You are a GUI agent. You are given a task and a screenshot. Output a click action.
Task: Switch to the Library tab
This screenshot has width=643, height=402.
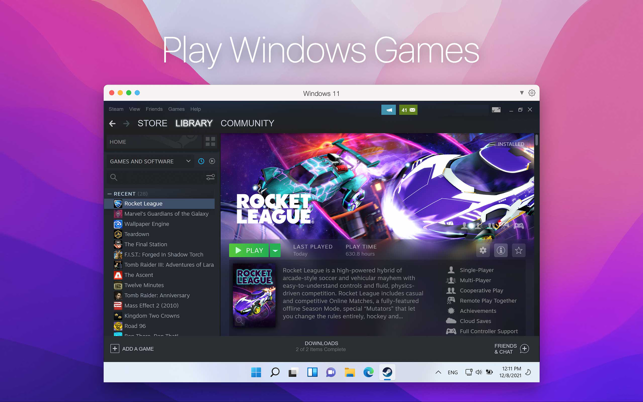(x=194, y=123)
